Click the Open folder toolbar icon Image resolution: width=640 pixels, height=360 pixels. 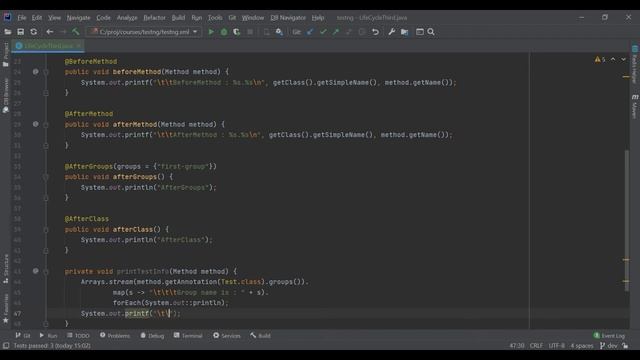point(8,32)
